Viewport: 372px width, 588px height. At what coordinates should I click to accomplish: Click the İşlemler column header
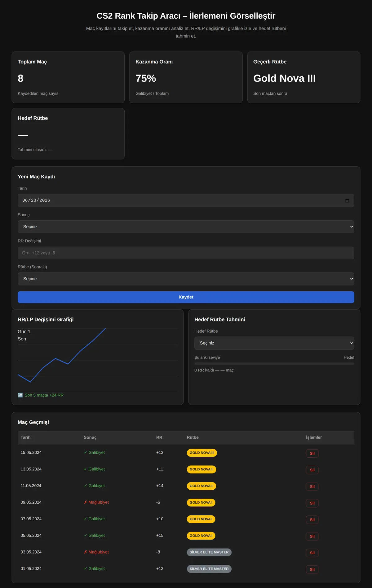click(x=314, y=437)
